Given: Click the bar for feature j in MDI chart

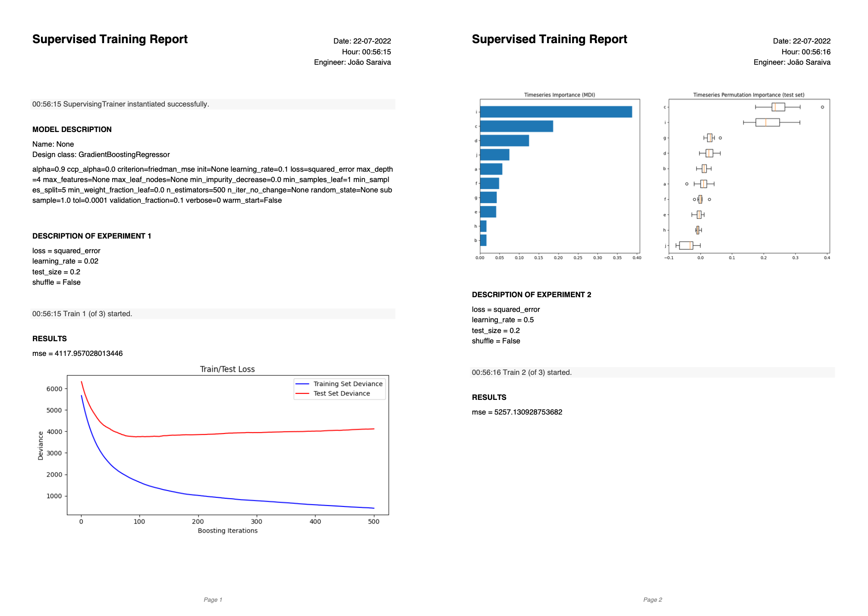Looking at the screenshot, I should point(494,155).
